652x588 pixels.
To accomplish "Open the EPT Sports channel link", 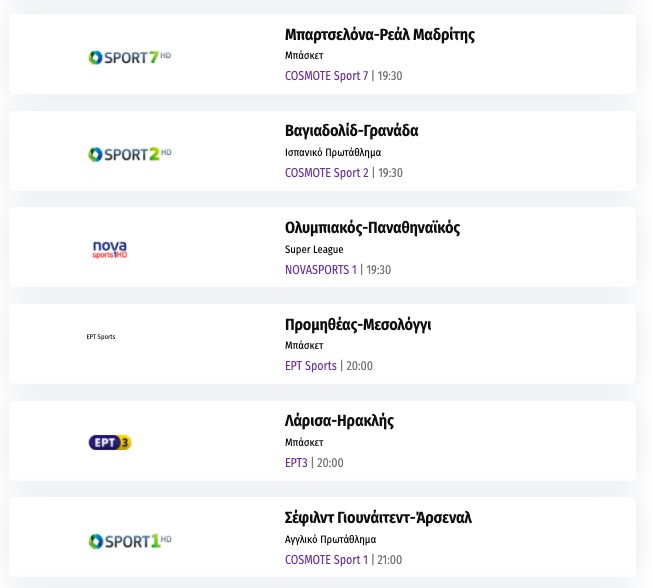I will click(x=310, y=366).
